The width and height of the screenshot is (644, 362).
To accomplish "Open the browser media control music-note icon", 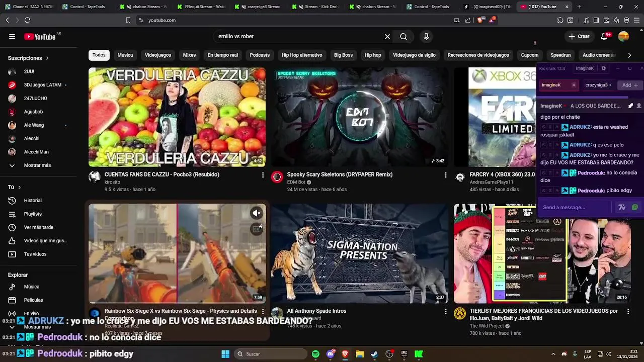I will tap(587, 20).
